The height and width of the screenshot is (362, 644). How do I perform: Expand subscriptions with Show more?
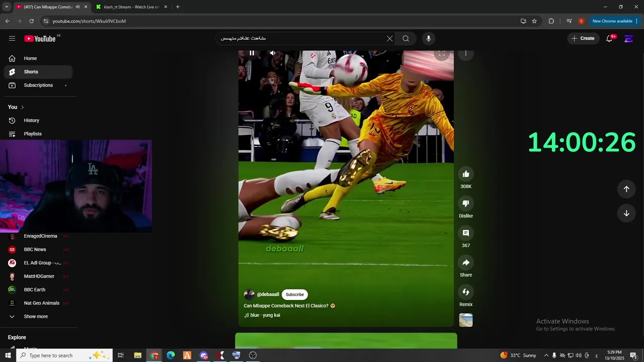(38, 317)
